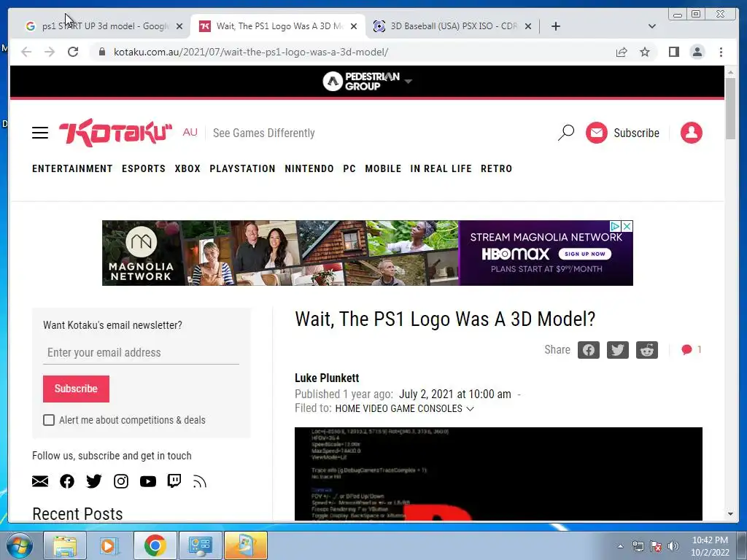The height and width of the screenshot is (560, 747).
Task: Click the sidebar email envelope icon
Action: pos(40,481)
